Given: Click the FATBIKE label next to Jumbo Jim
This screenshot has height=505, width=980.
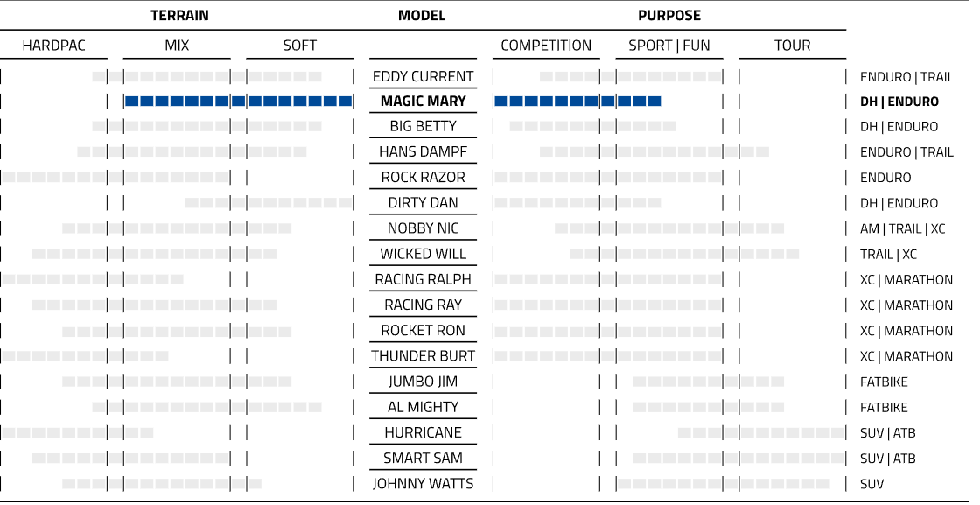Looking at the screenshot, I should (x=884, y=382).
